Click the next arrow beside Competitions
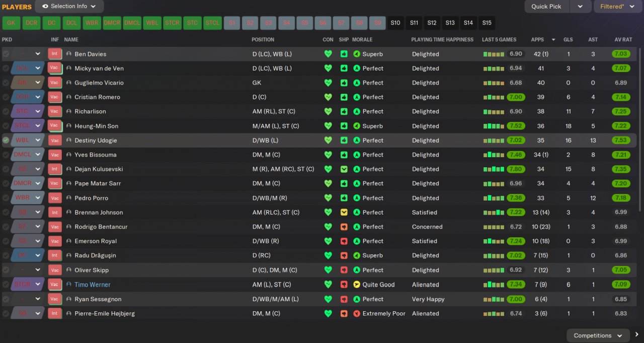Screen dimensions: 644x343 (x=636, y=335)
